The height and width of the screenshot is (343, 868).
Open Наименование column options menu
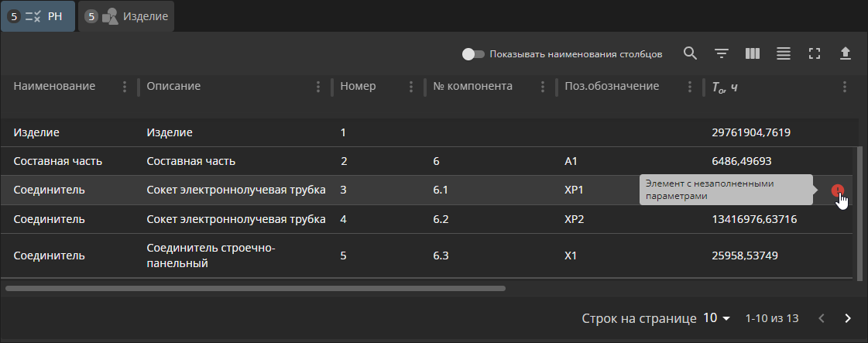125,86
